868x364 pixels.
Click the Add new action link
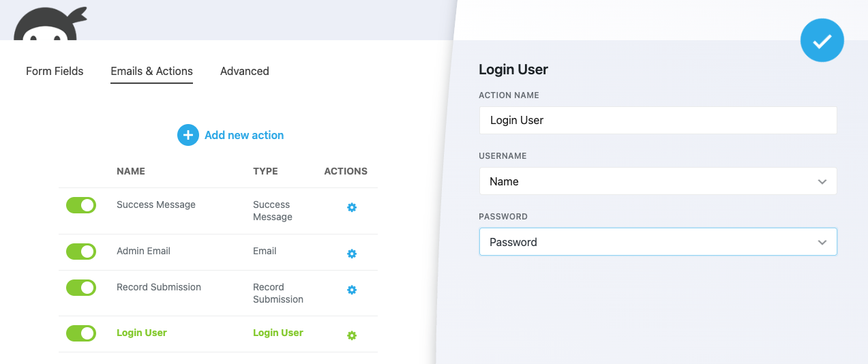point(244,135)
